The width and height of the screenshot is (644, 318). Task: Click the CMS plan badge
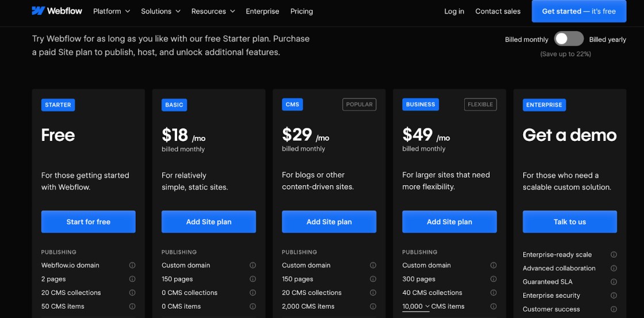[293, 104]
